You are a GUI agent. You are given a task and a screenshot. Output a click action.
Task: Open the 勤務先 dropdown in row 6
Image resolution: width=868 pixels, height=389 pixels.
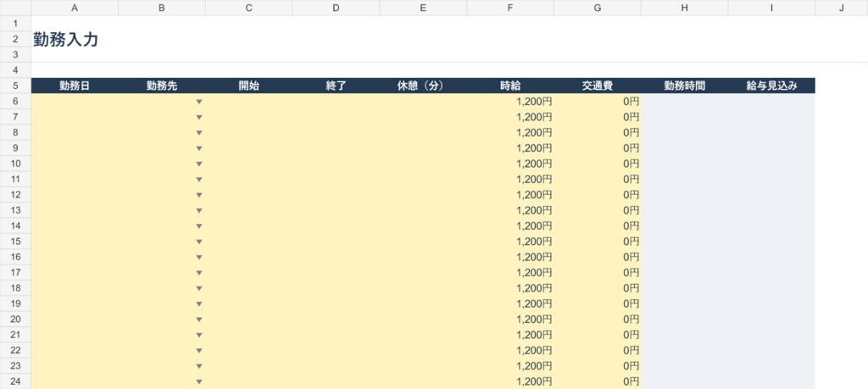(199, 102)
